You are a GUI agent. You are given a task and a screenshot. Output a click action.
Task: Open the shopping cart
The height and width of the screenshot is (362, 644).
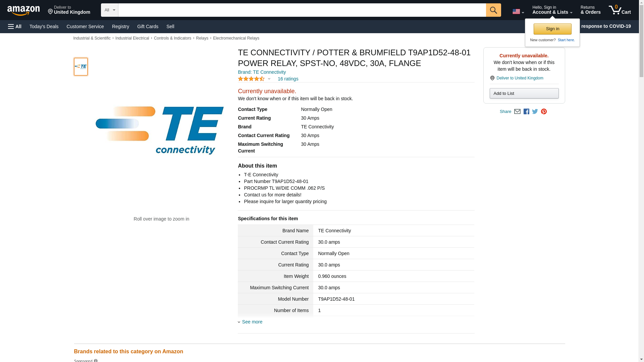pyautogui.click(x=620, y=10)
